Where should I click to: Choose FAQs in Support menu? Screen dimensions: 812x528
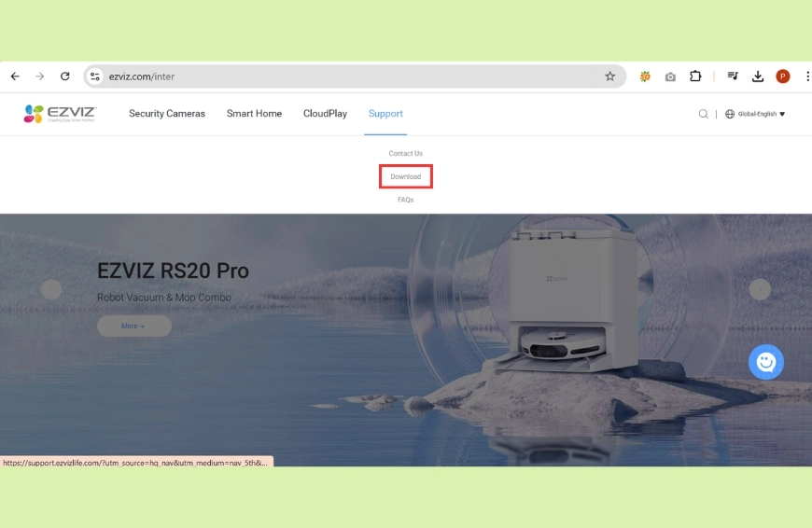click(405, 200)
